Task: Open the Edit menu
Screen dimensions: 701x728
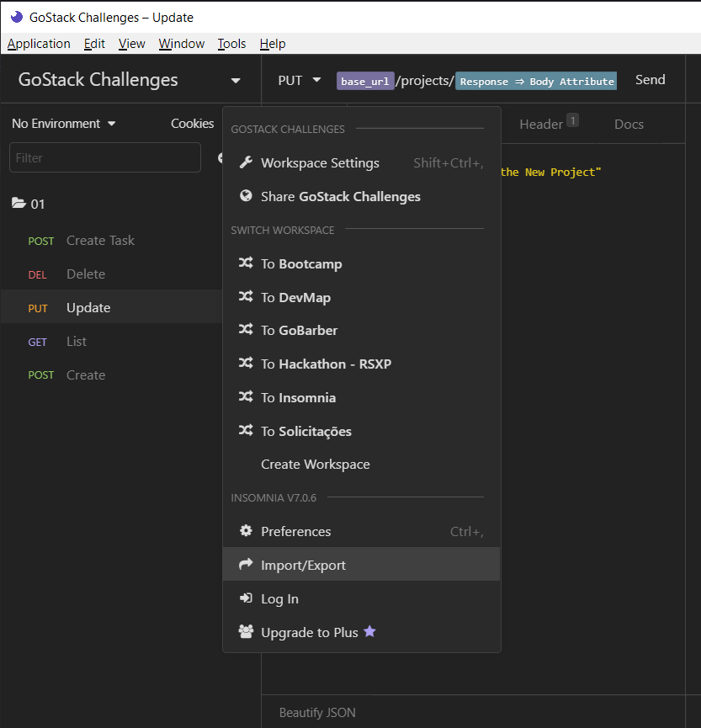Action: pyautogui.click(x=94, y=44)
